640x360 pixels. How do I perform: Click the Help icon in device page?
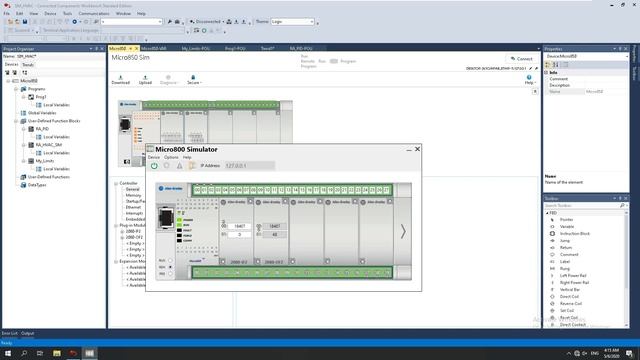(529, 78)
